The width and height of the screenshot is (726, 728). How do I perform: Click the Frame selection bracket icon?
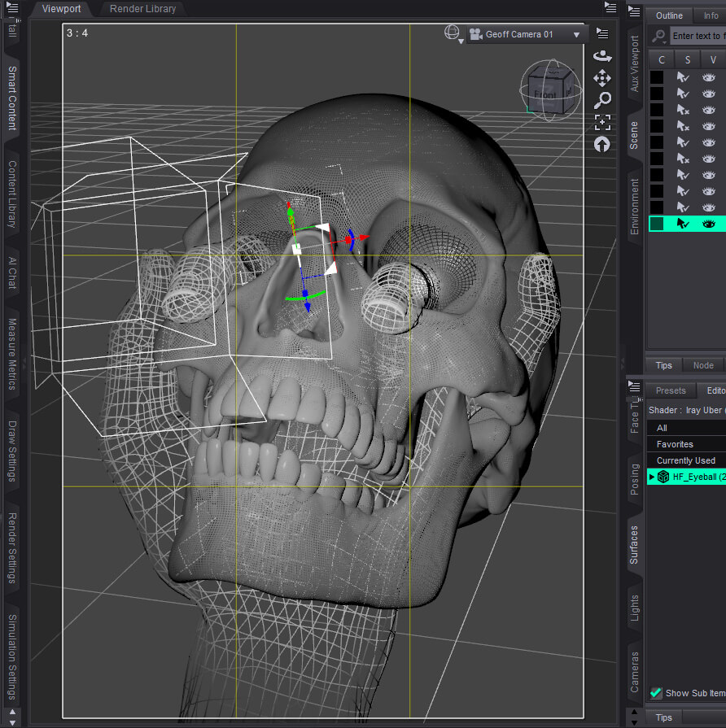click(602, 122)
